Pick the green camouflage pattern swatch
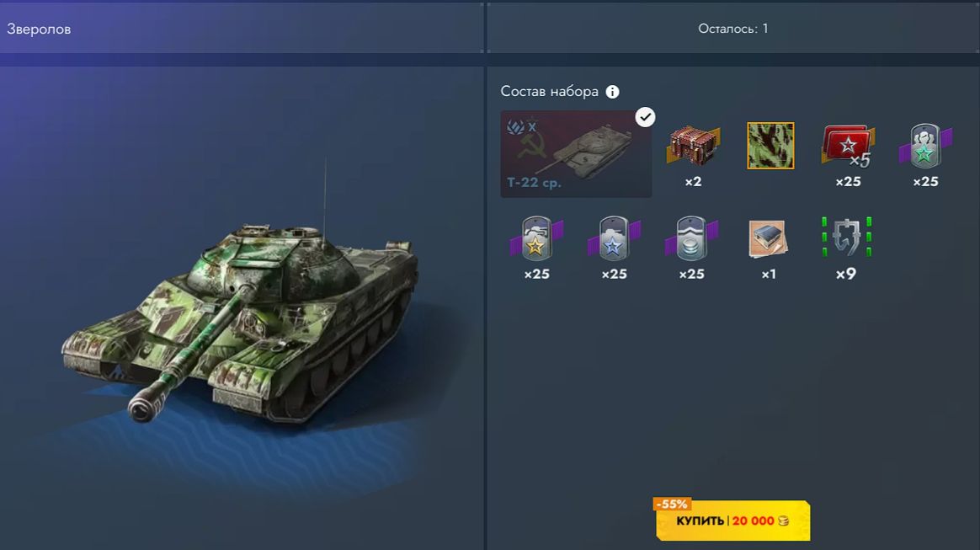The width and height of the screenshot is (980, 550). [x=770, y=146]
